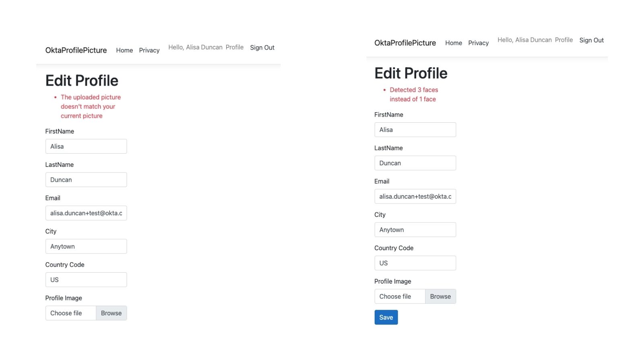This screenshot has height=362, width=644.
Task: Click Sign Out above the 'doesn't match' error
Action: (x=262, y=47)
